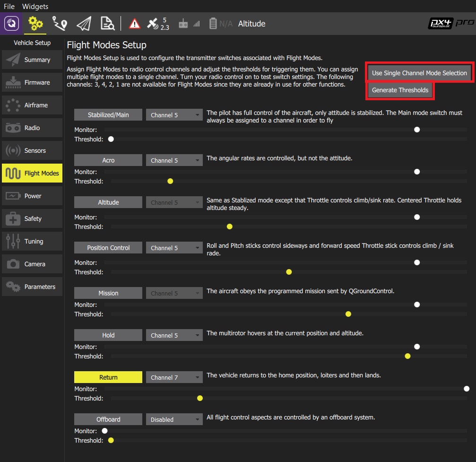Open the Widgets menu
This screenshot has width=476, height=462.
point(35,6)
